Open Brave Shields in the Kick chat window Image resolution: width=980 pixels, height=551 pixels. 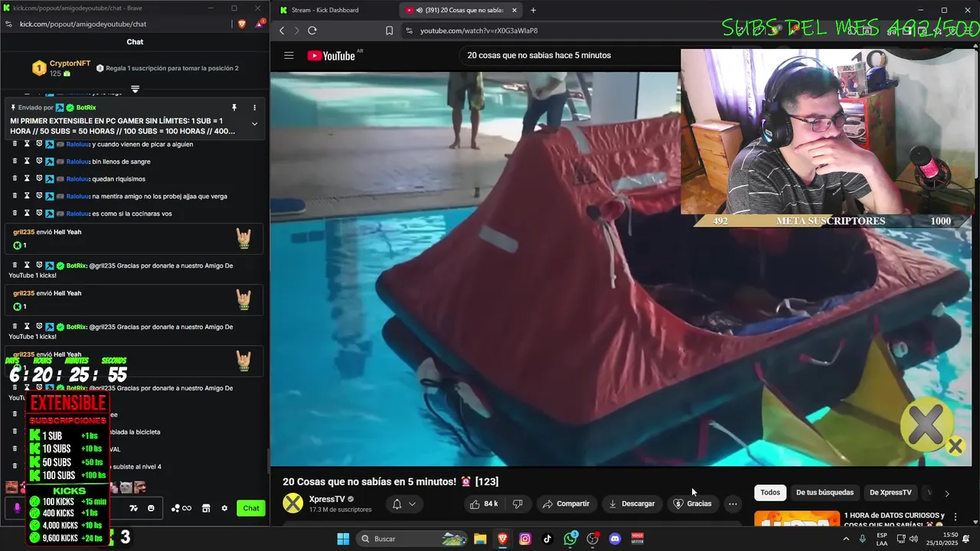242,24
